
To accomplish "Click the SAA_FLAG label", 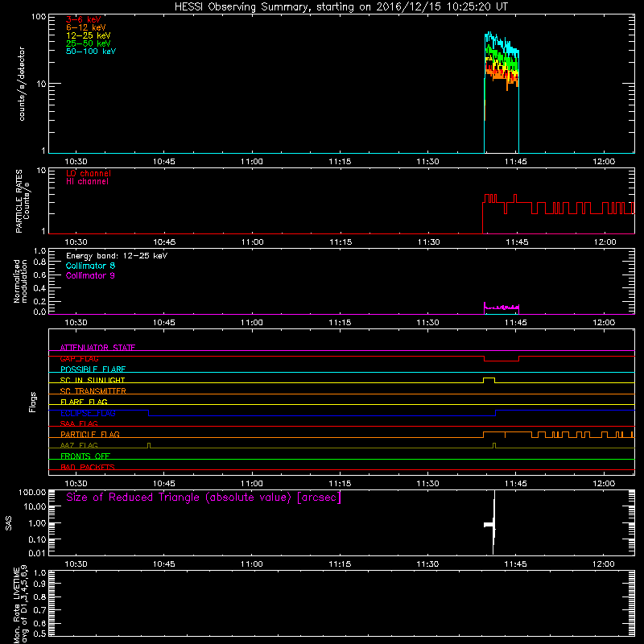I will pyautogui.click(x=79, y=423).
